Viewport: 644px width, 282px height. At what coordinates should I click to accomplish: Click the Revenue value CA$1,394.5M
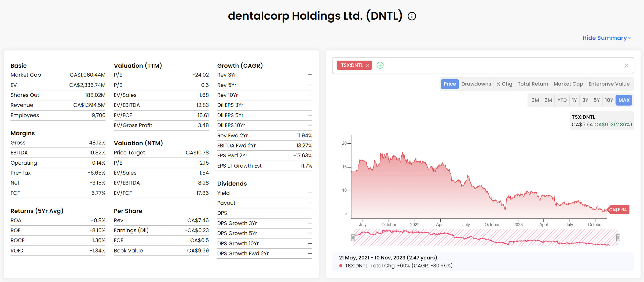click(x=89, y=105)
